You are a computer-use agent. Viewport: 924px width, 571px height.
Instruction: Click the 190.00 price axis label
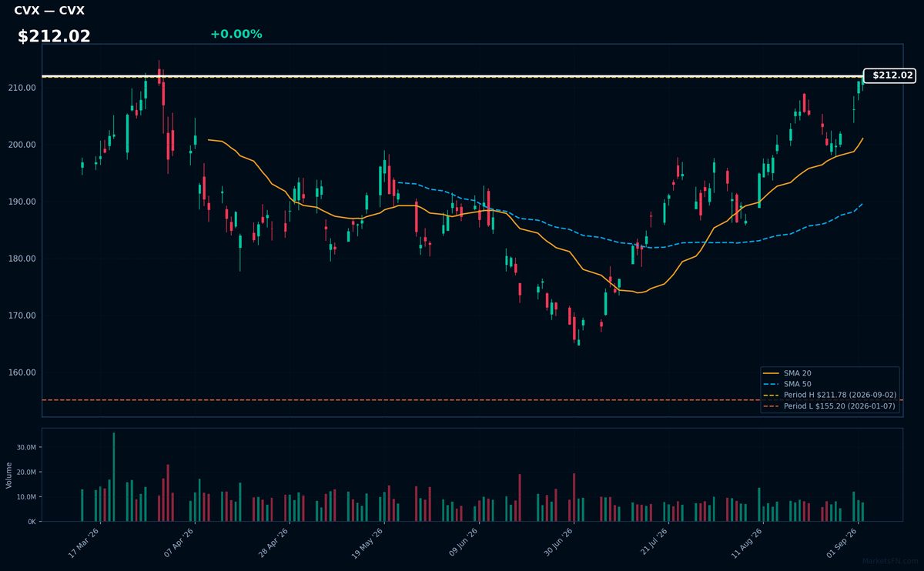tap(22, 202)
